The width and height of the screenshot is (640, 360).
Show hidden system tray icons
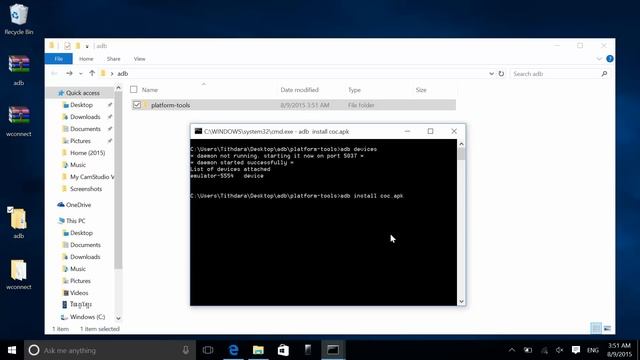(x=511, y=350)
